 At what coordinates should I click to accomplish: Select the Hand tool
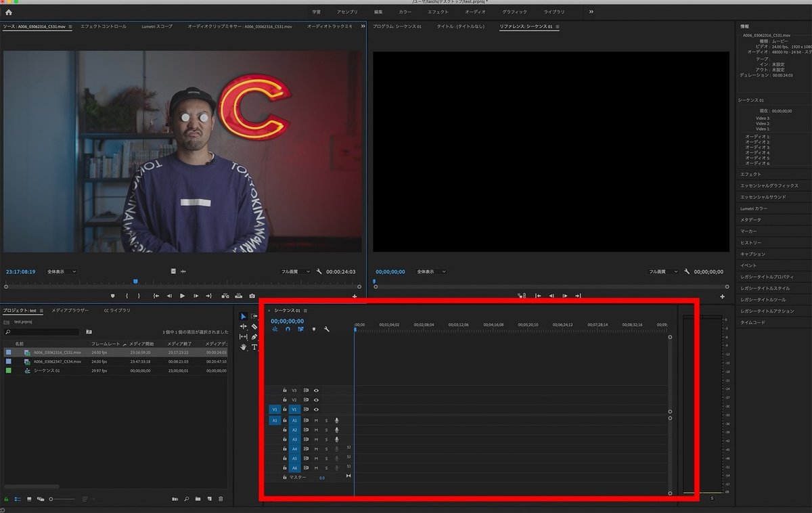[x=243, y=347]
